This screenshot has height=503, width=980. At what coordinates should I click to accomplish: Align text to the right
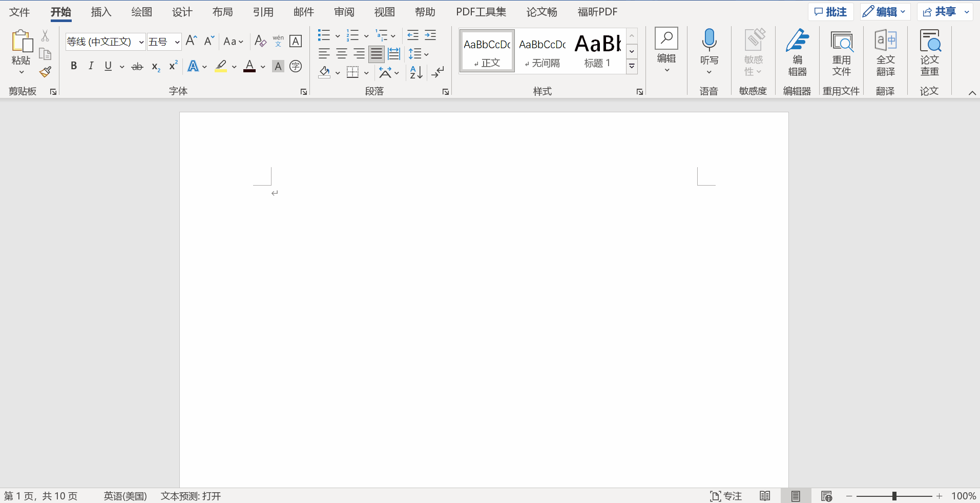[359, 54]
